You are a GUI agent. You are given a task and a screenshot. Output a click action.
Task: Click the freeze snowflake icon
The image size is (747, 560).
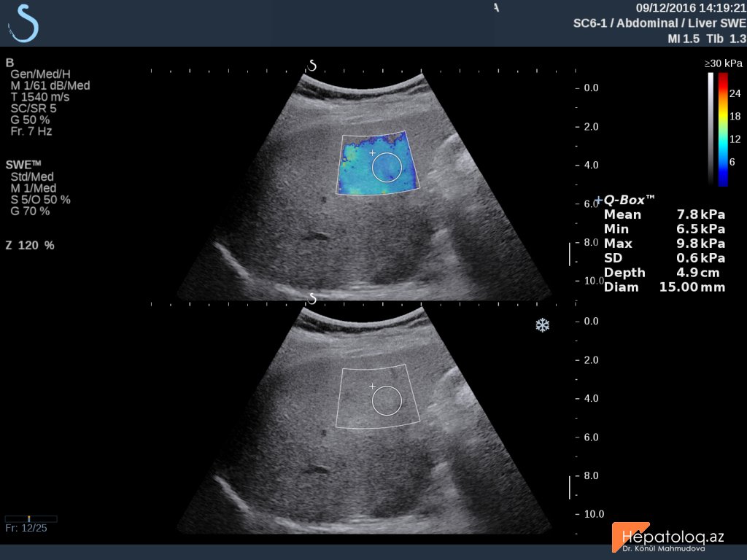(542, 325)
